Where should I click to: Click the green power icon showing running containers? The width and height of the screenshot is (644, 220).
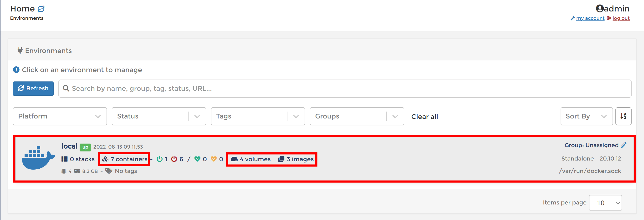click(x=160, y=159)
